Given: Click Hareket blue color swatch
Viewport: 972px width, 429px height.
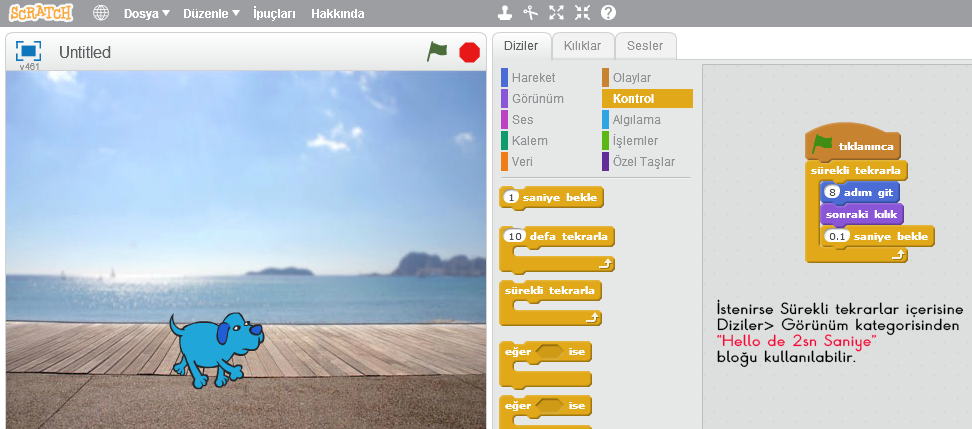Looking at the screenshot, I should (x=505, y=77).
